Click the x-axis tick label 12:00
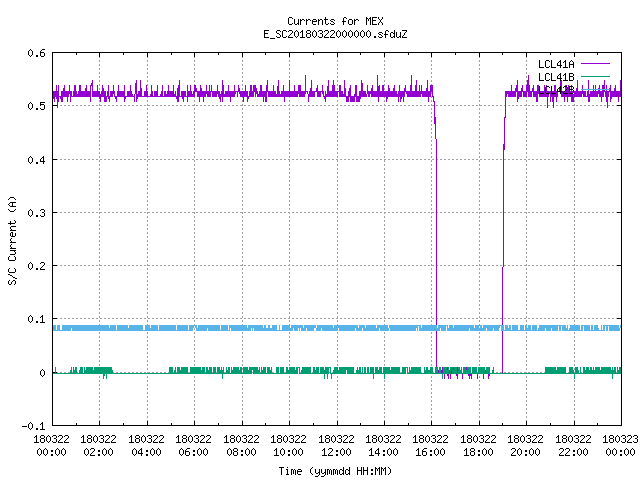The height and width of the screenshot is (480, 640). [336, 452]
